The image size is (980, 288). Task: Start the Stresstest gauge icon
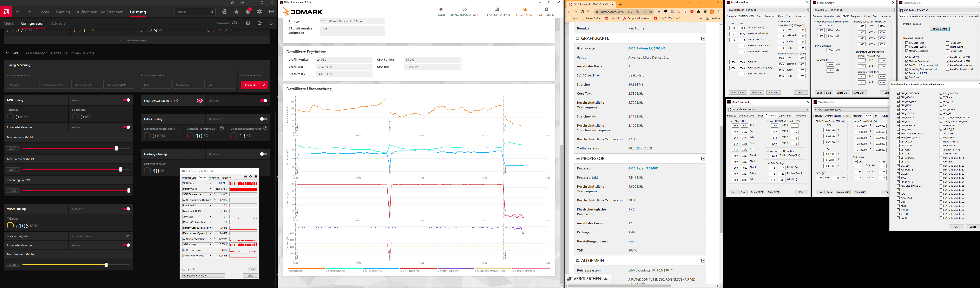(235, 23)
